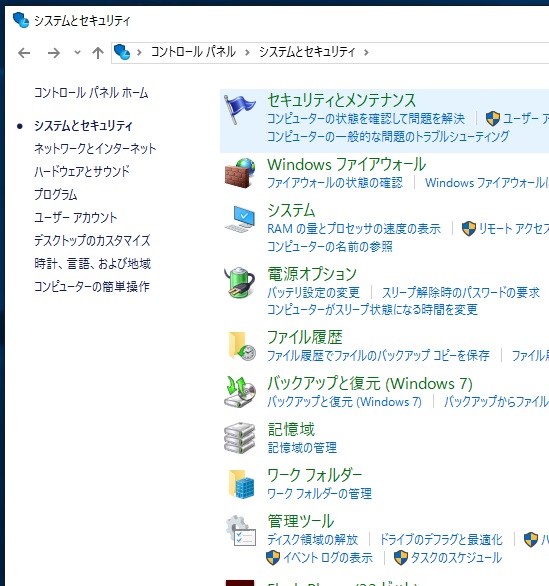The width and height of the screenshot is (549, 586).
Task: Click the Work Folders icon
Action: (241, 484)
